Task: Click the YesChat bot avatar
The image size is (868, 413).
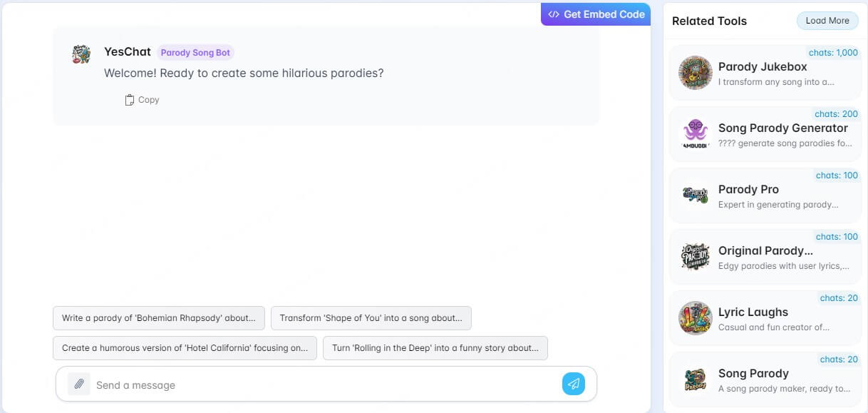Action: (x=81, y=53)
